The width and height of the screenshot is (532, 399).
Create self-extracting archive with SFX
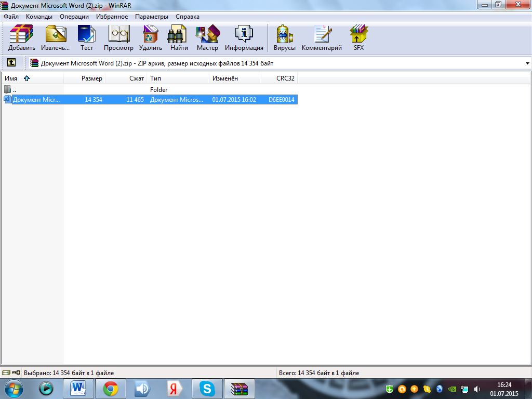click(x=358, y=37)
